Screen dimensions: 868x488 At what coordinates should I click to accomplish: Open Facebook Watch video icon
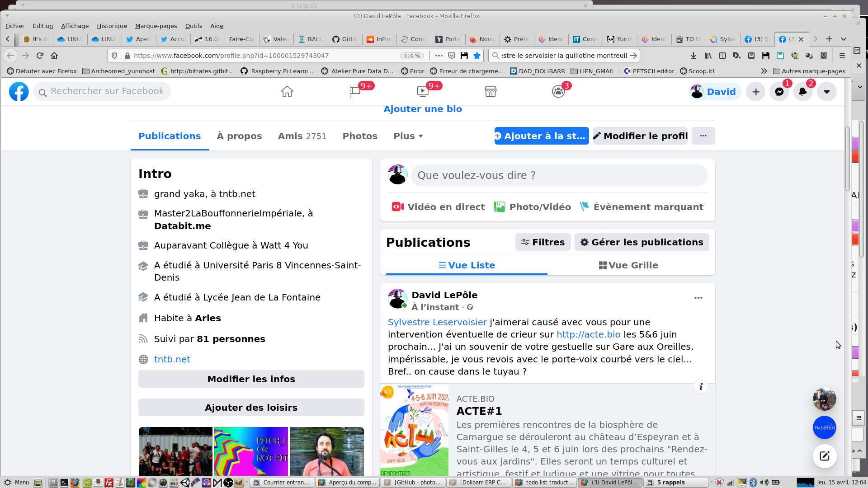pyautogui.click(x=423, y=92)
